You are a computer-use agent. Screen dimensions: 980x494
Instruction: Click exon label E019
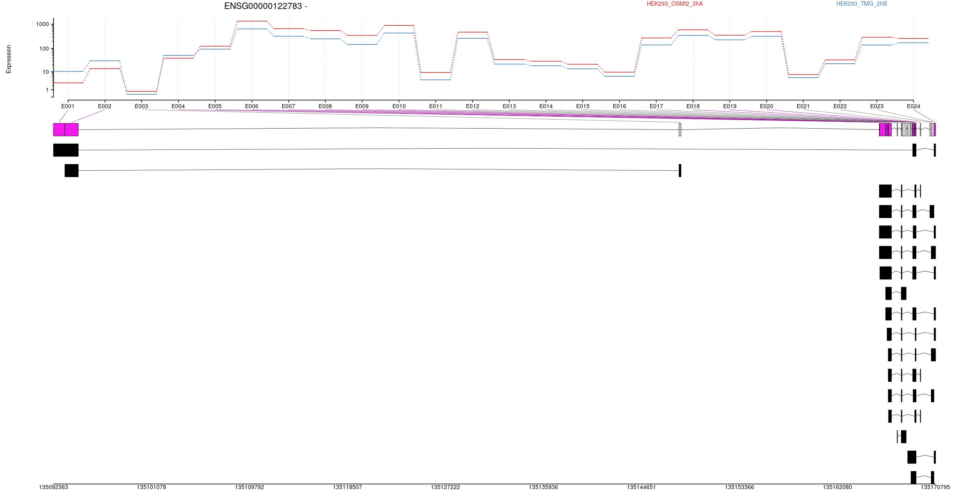pos(730,107)
